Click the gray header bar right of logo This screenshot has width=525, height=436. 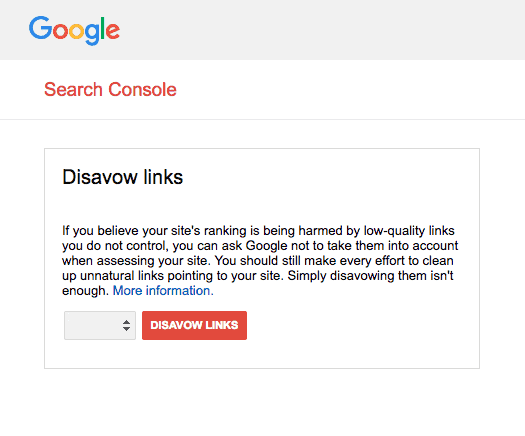(x=321, y=30)
